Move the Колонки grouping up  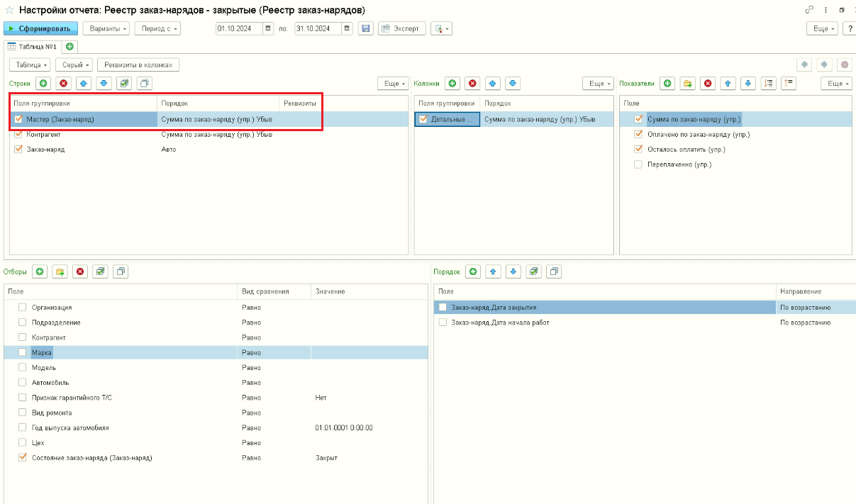(494, 84)
